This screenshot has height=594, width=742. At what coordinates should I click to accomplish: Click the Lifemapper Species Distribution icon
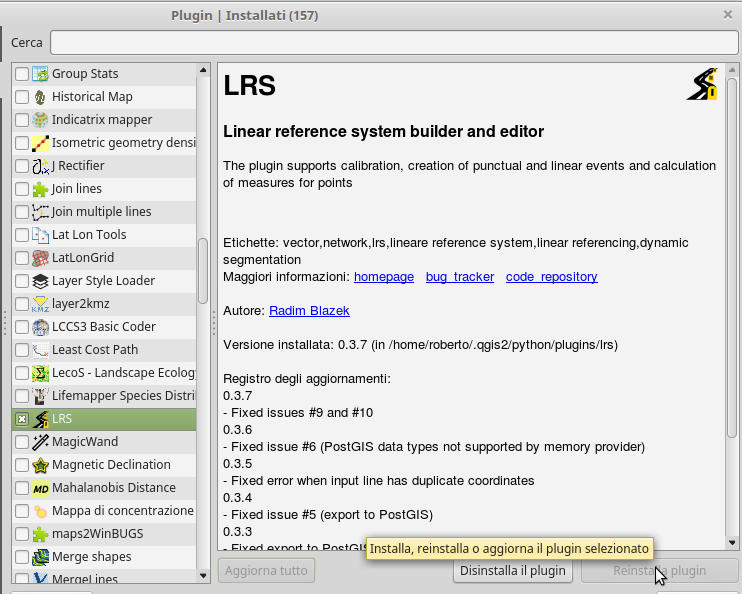coord(40,396)
